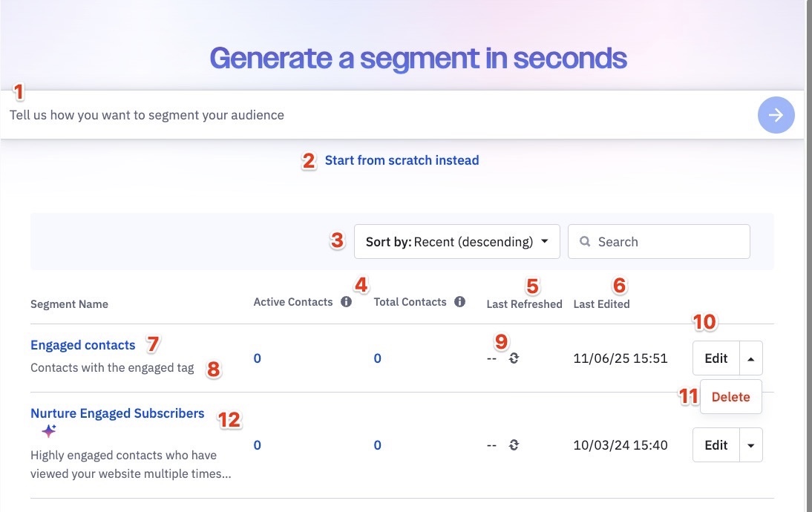Collapse the Engaged contacts Edit arrow menu
This screenshot has height=512, width=812.
pyautogui.click(x=751, y=358)
